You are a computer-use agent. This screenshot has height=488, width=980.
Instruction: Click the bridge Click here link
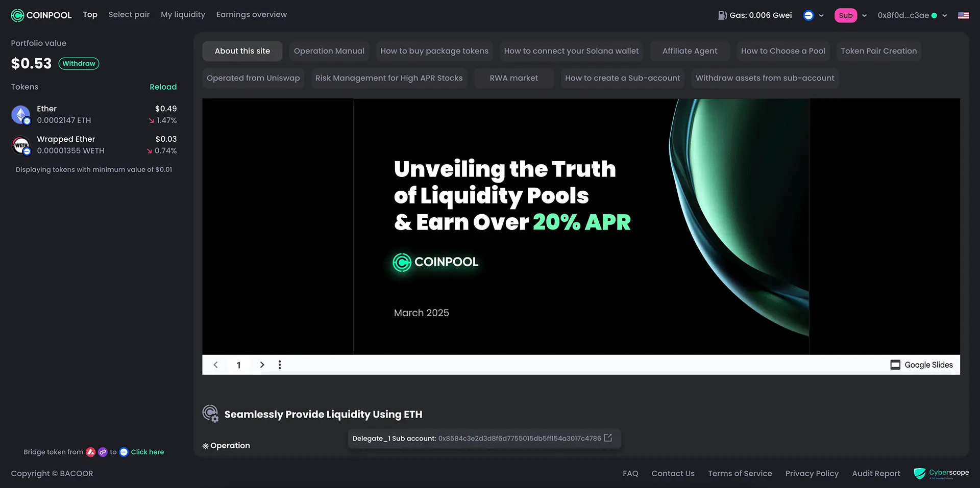(x=148, y=452)
